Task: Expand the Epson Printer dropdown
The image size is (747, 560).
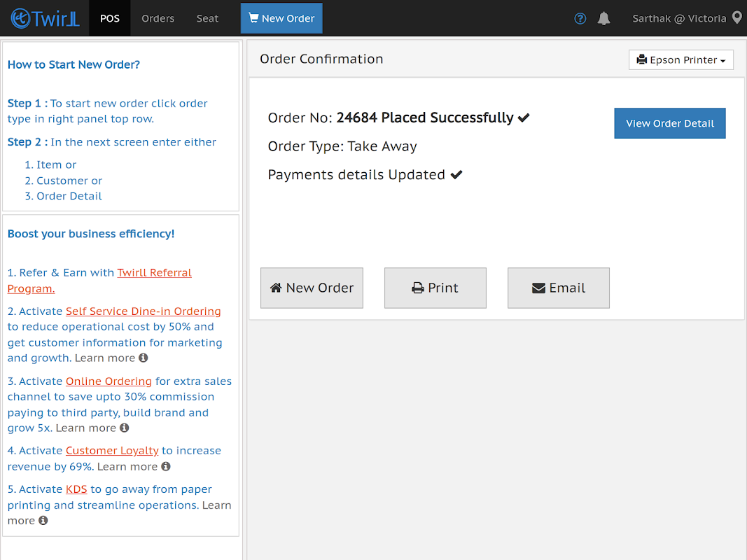Action: coord(680,60)
